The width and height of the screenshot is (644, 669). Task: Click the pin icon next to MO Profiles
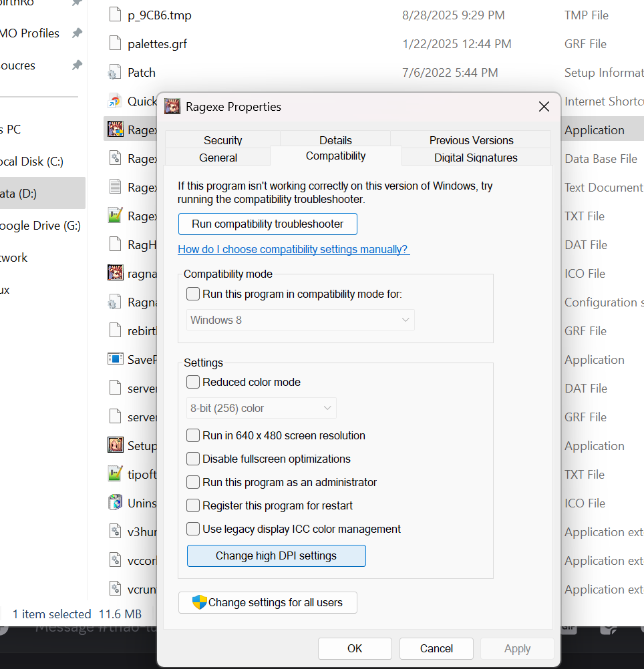75,33
